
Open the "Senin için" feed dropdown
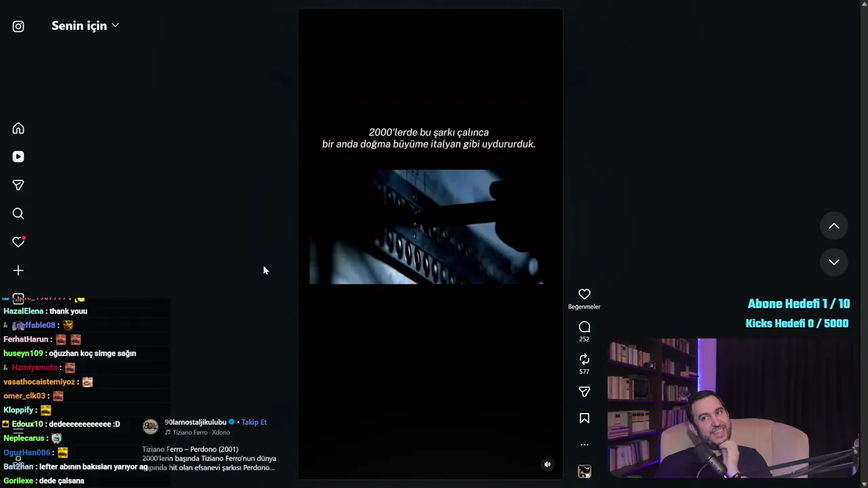[x=85, y=26]
